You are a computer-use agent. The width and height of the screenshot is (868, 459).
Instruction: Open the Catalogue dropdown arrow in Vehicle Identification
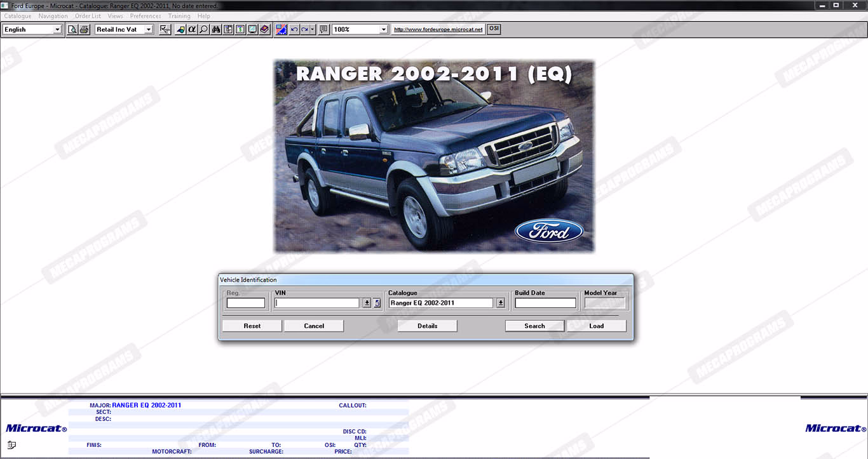coord(500,303)
